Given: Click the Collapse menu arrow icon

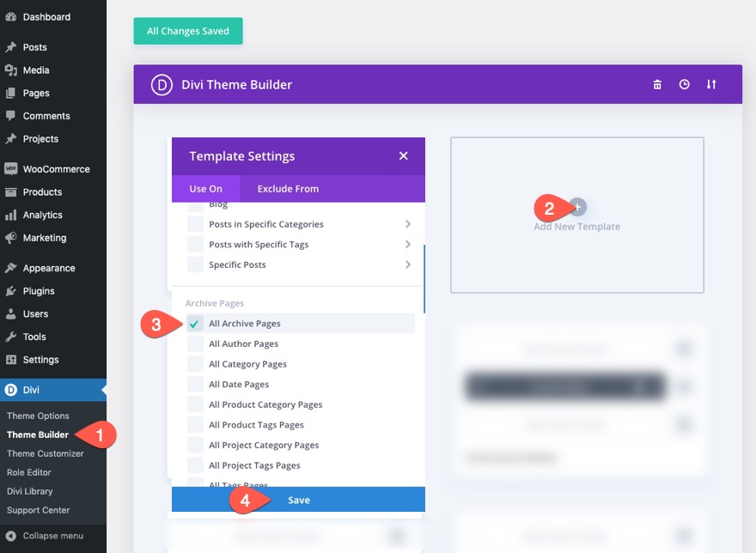Looking at the screenshot, I should click(10, 536).
